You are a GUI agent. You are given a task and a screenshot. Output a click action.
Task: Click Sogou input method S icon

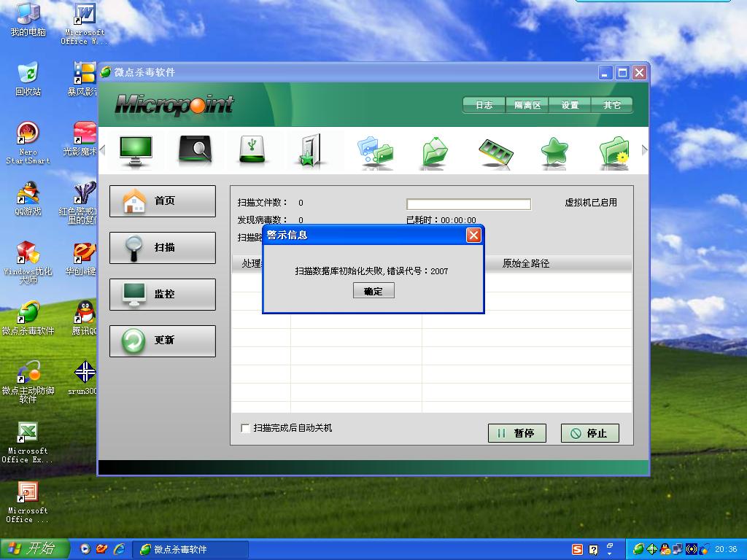tap(577, 550)
